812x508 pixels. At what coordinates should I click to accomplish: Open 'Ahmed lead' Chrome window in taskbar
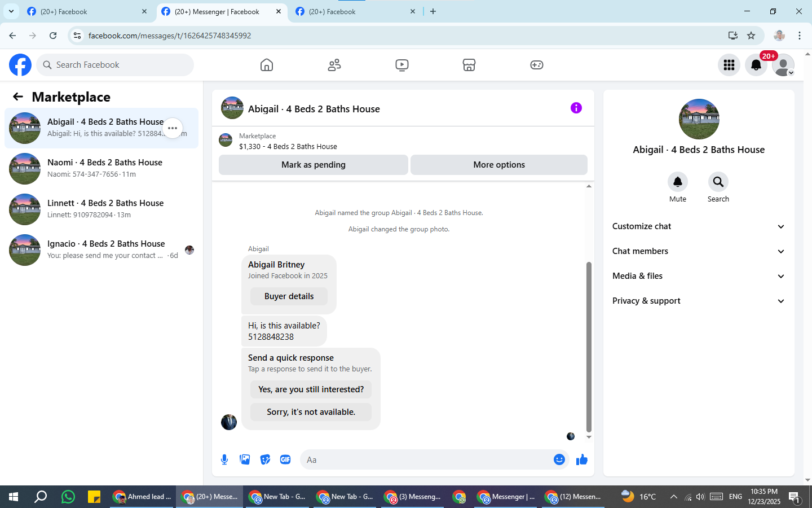[142, 497]
